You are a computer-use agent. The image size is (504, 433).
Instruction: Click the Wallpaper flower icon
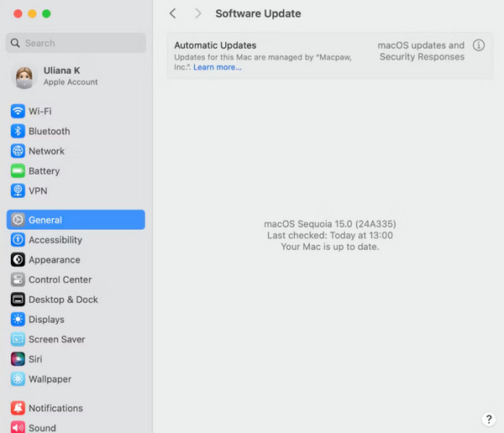[18, 379]
